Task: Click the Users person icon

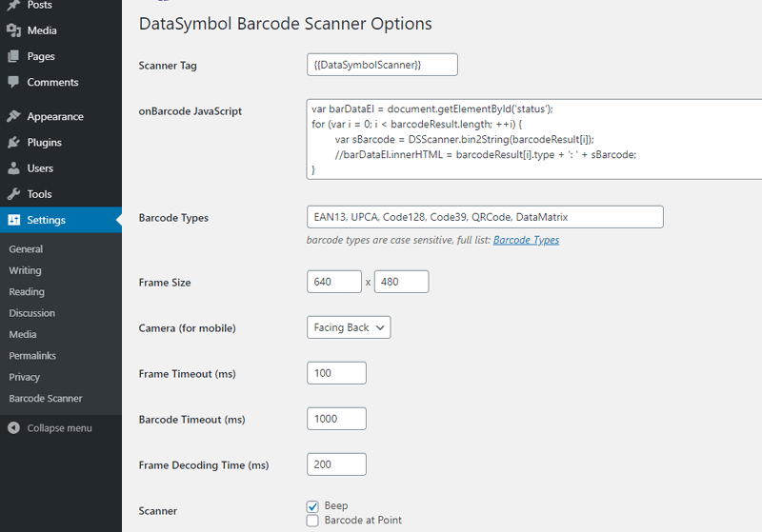Action: coord(13,167)
